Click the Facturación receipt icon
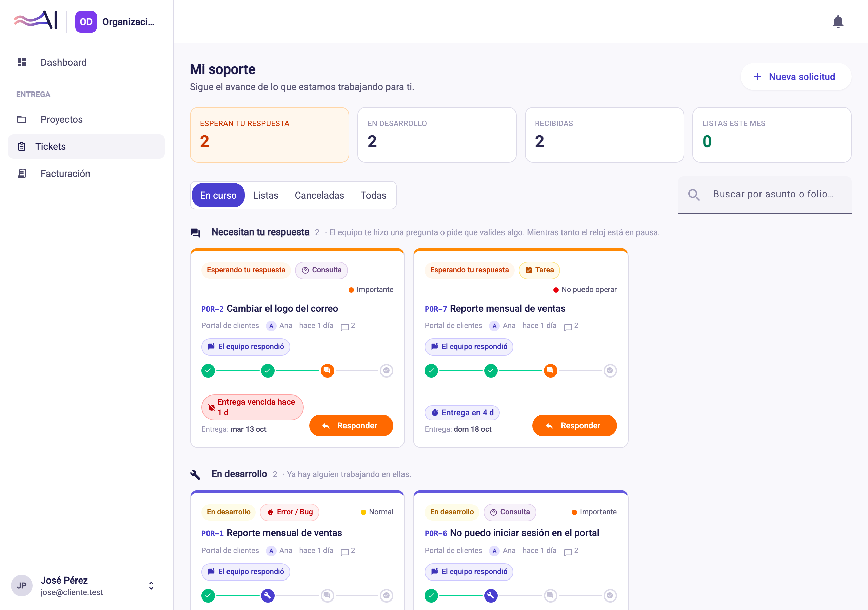The height and width of the screenshot is (610, 868). [22, 174]
